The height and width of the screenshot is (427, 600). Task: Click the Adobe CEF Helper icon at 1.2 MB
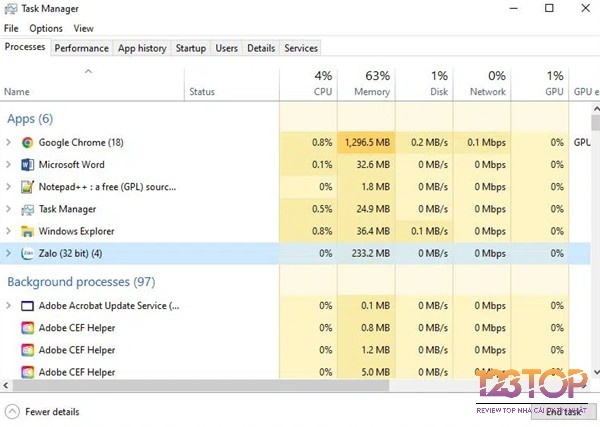(27, 350)
